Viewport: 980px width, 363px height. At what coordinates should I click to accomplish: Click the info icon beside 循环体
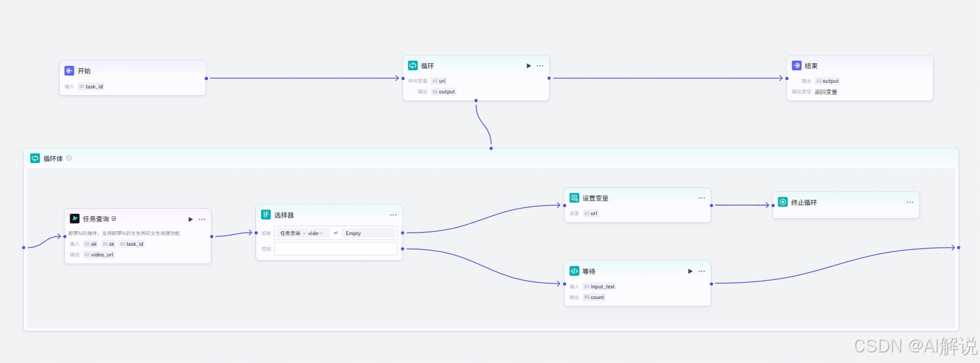[x=69, y=158]
